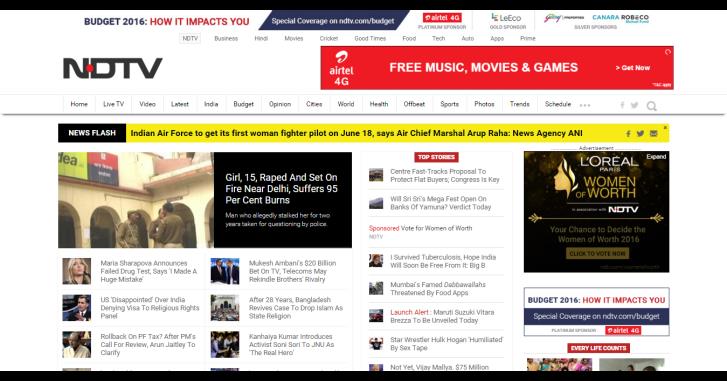The image size is (727, 381).
Task: Open Business in top network bar
Action: [x=226, y=38]
